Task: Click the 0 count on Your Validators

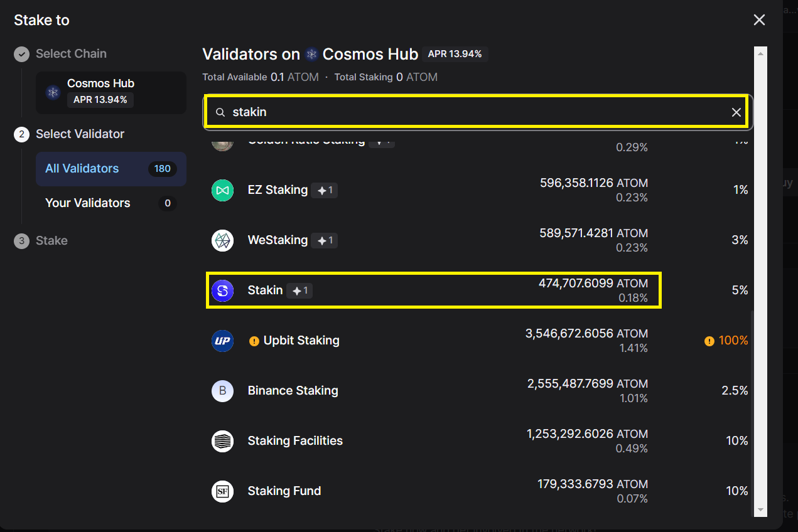Action: pyautogui.click(x=167, y=203)
